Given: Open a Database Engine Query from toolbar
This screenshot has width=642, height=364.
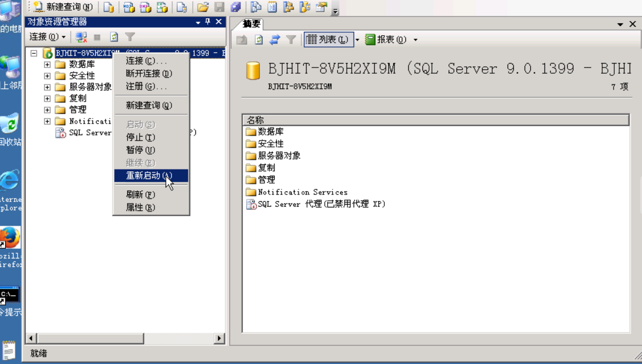Looking at the screenshot, I should [108, 7].
